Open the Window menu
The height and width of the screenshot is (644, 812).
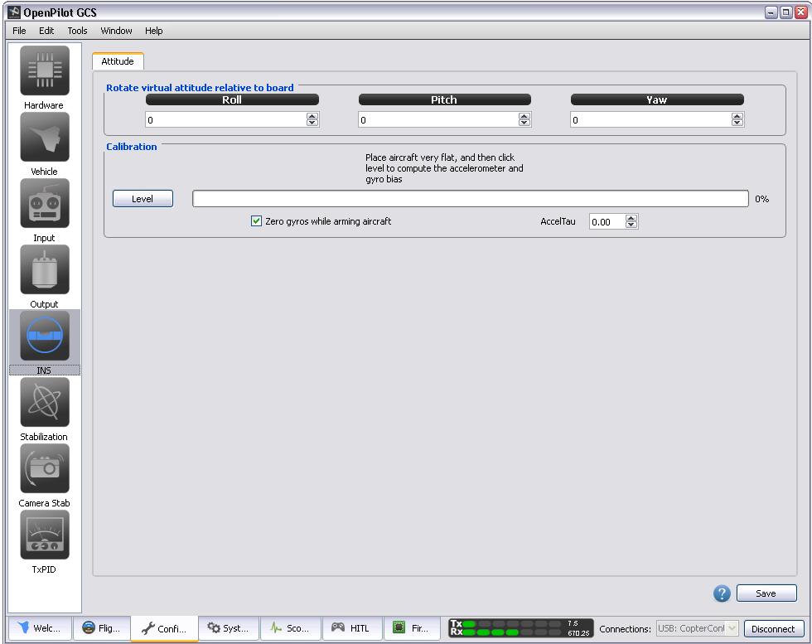[x=117, y=31]
